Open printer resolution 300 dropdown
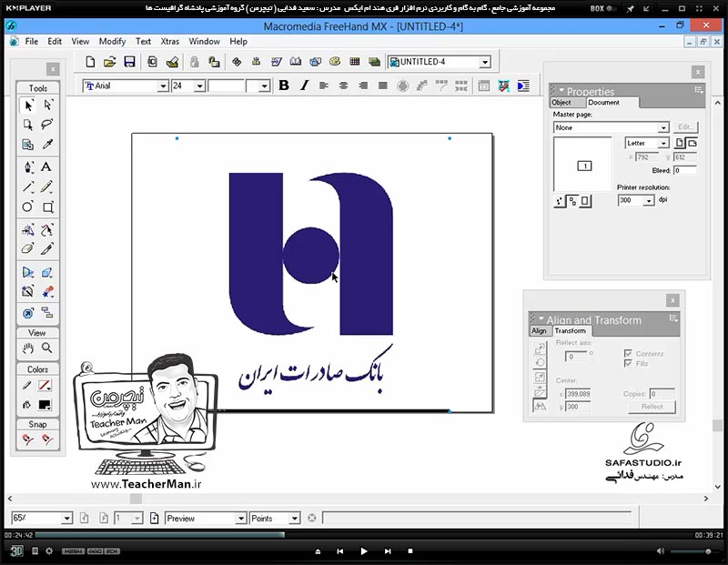 coord(649,200)
